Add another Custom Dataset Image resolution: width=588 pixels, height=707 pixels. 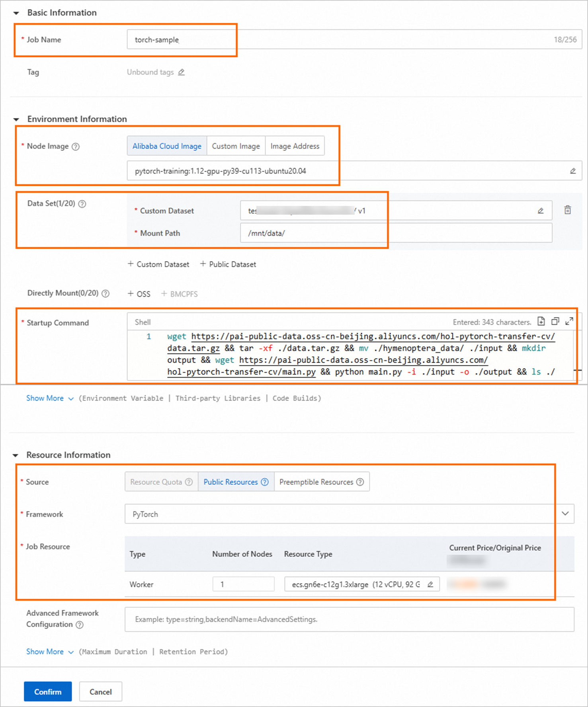point(158,264)
